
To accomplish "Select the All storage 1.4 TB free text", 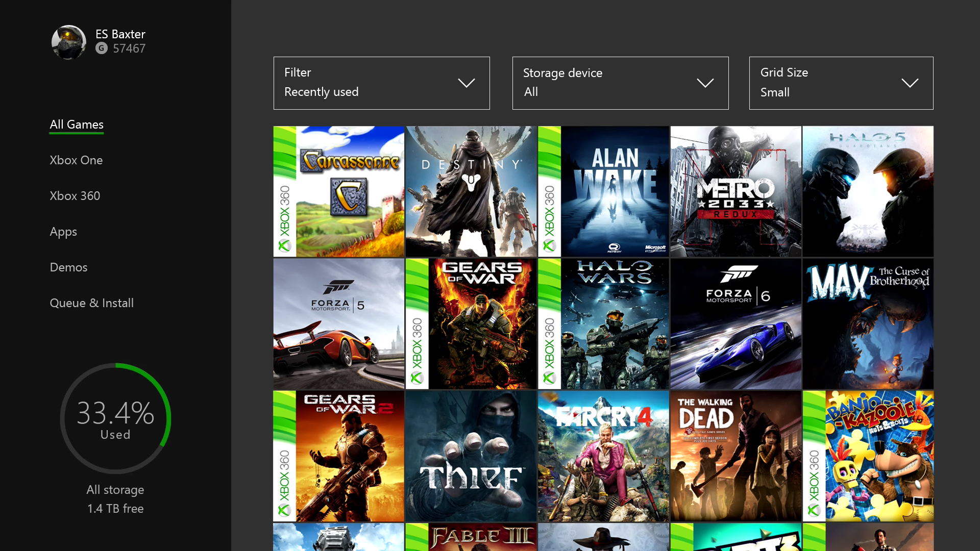I will click(x=115, y=499).
